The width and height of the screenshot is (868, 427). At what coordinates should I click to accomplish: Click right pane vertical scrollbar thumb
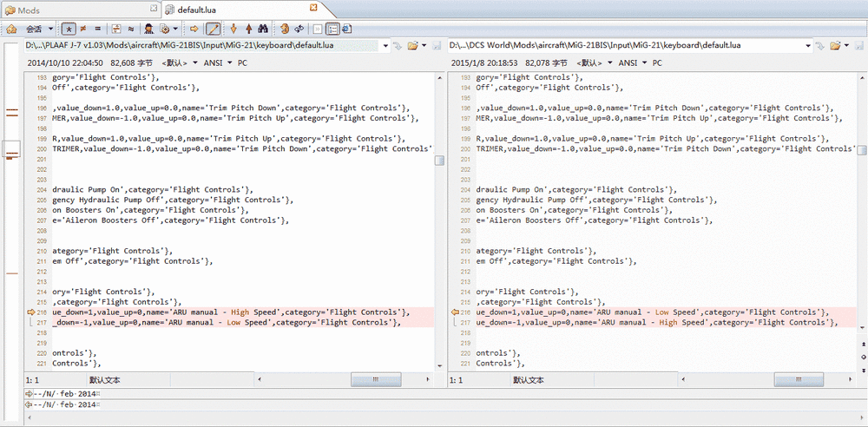[863, 150]
